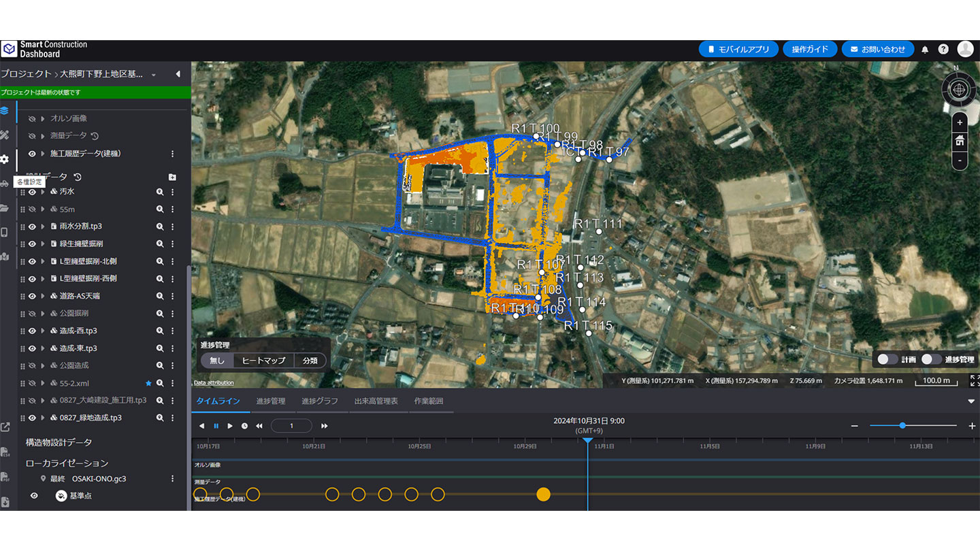Click the モバイルアプリ button
Screen dimensions: 980x551
tap(738, 49)
